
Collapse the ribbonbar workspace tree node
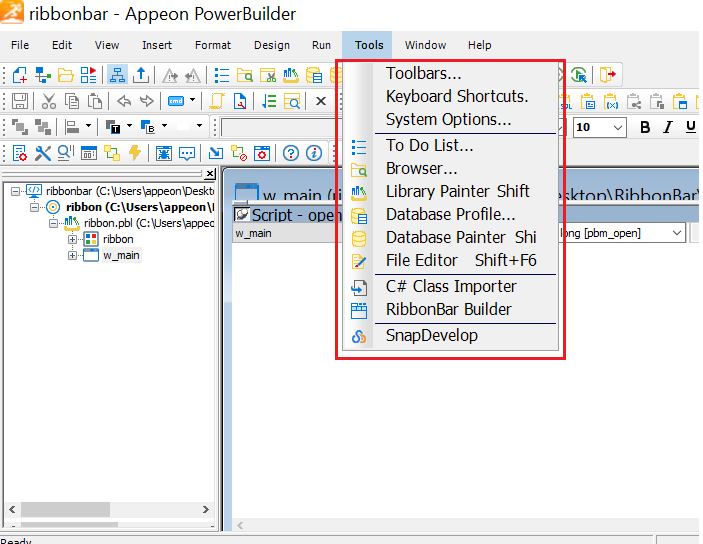15,191
